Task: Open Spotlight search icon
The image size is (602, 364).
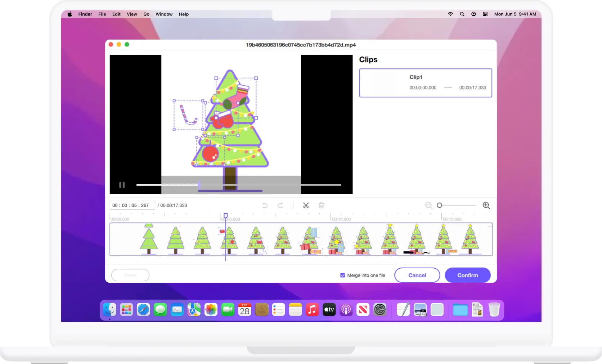Action: coord(462,14)
